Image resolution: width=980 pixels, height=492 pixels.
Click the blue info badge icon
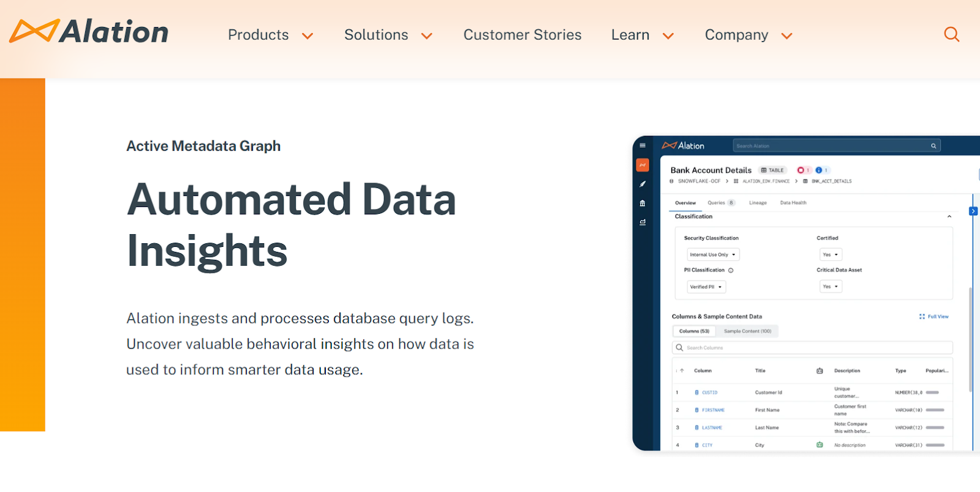coord(819,170)
